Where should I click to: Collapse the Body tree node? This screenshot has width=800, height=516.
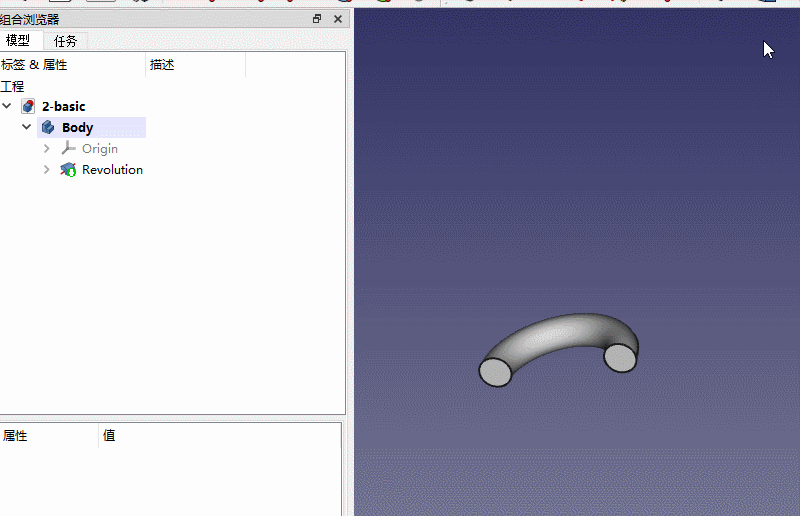27,127
